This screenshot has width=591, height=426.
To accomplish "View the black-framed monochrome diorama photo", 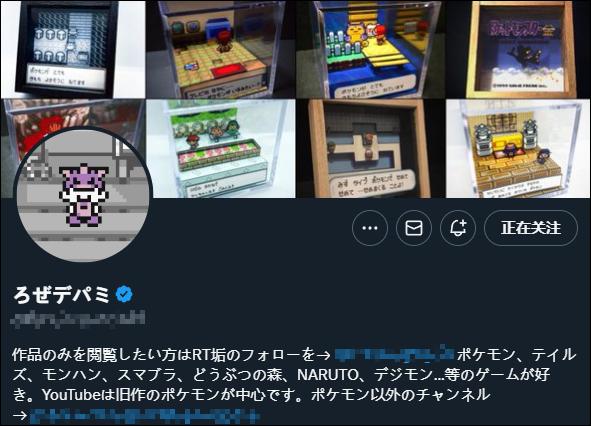I will tap(73, 49).
